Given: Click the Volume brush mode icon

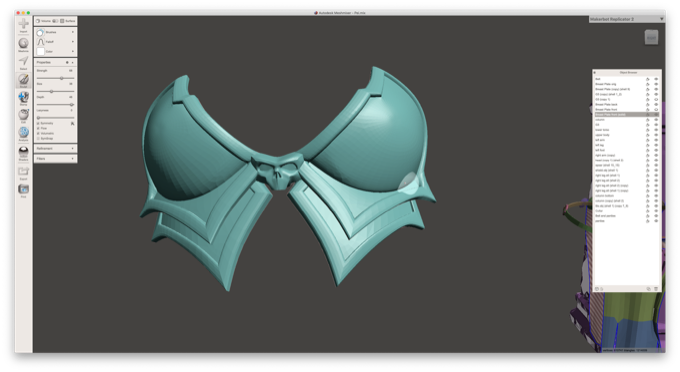Looking at the screenshot, I should 38,21.
